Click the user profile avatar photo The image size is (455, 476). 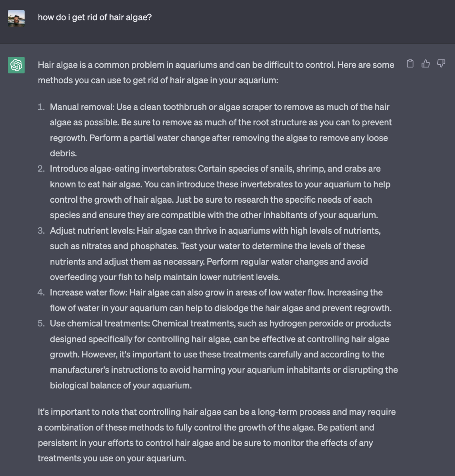click(x=16, y=18)
